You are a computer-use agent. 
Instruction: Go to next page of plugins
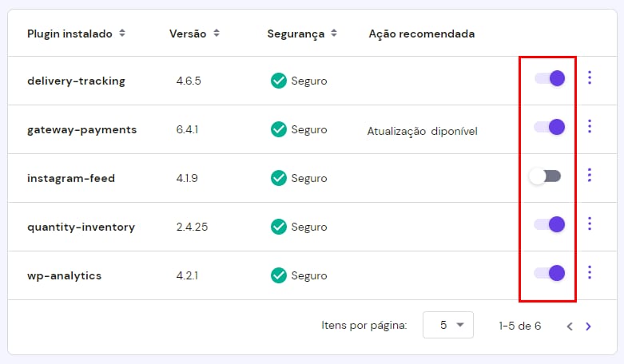pos(589,326)
